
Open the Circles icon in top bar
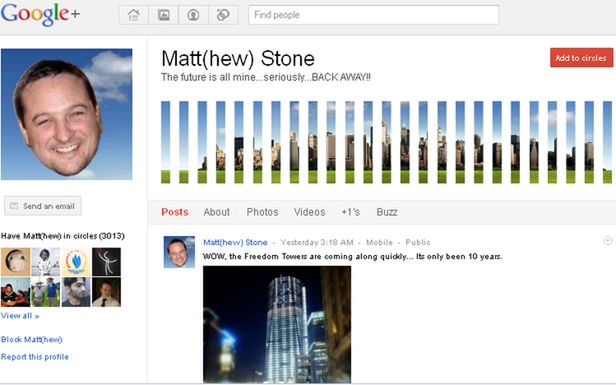(223, 15)
